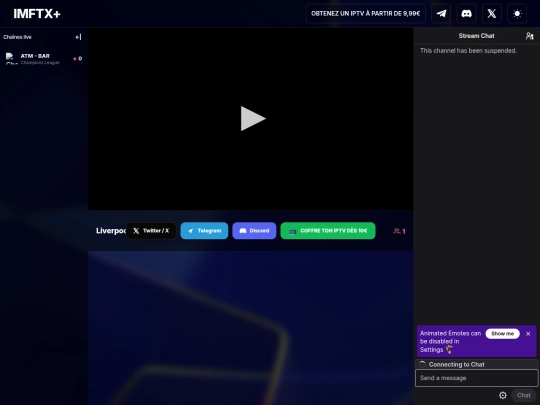
Task: Open the Discord icon in the header
Action: tap(466, 14)
